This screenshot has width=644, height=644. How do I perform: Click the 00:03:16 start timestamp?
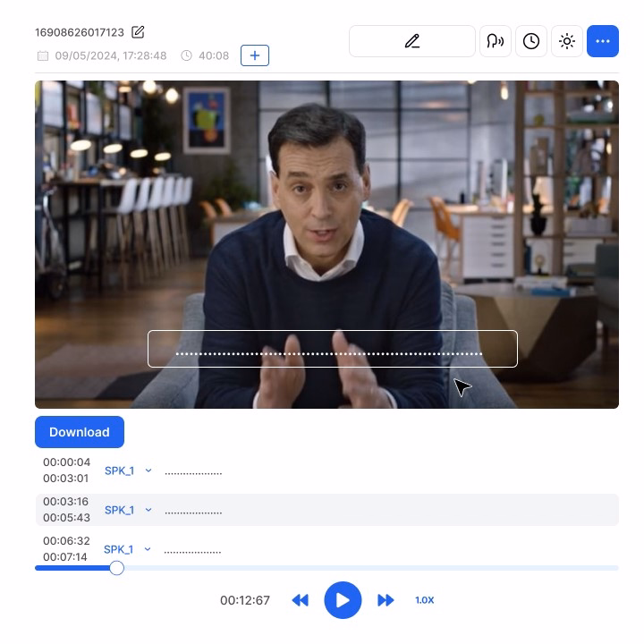pos(65,502)
